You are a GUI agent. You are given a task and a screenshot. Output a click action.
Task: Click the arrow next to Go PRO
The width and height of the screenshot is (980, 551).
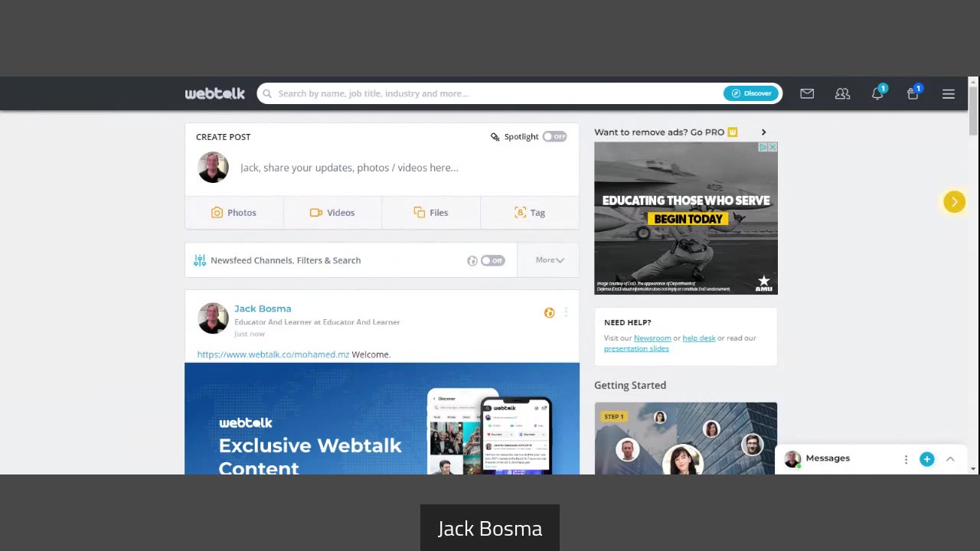click(763, 132)
